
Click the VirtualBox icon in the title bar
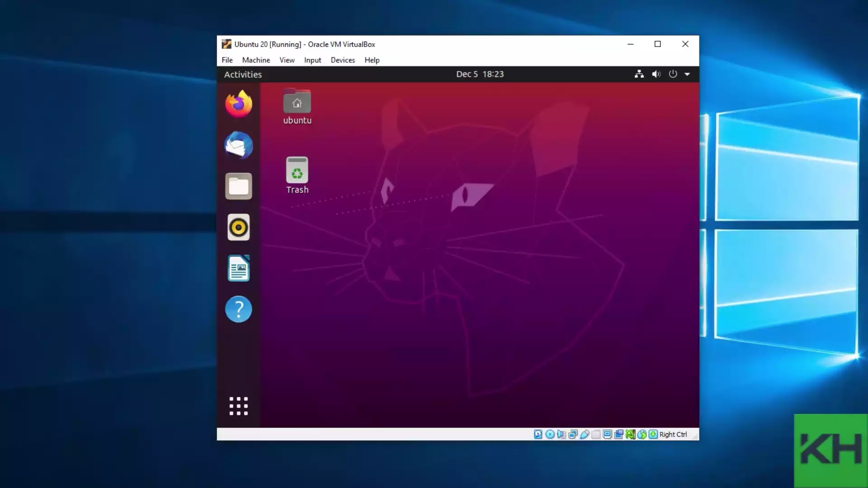point(226,44)
